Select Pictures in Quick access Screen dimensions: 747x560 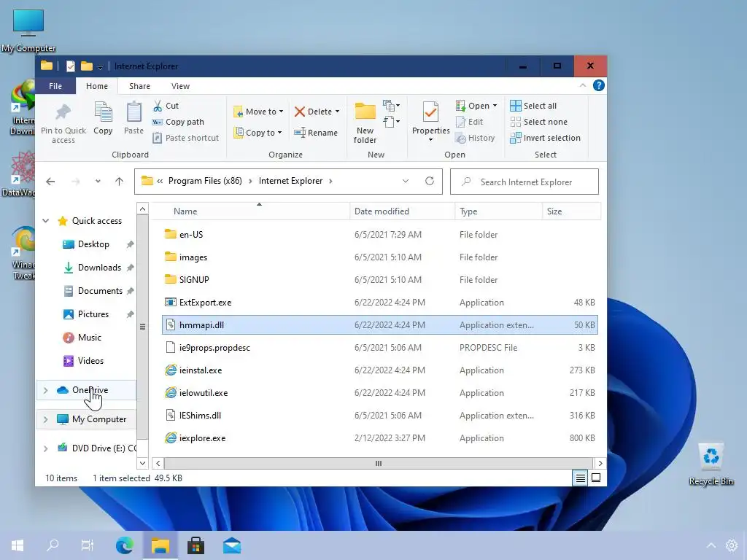pos(93,314)
